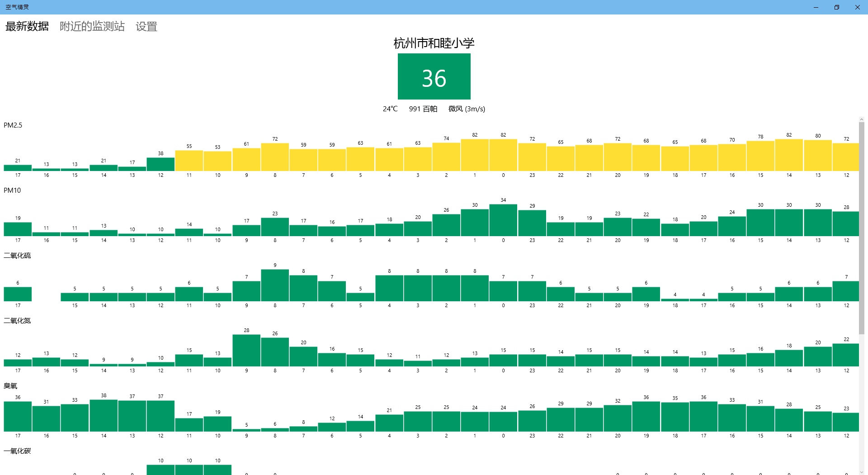This screenshot has height=475, width=868.
Task: Click the green AQI 36 tile
Action: click(x=434, y=76)
